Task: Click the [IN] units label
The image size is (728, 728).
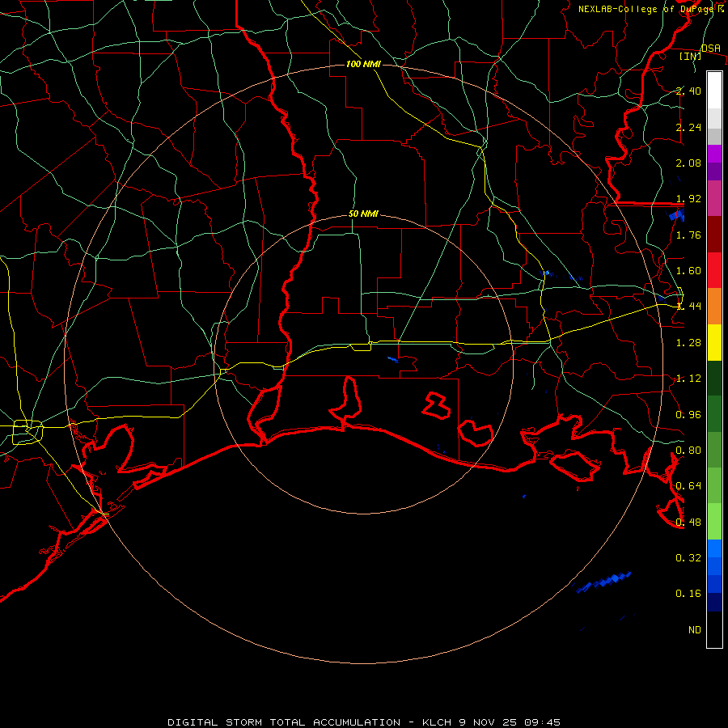Action: pyautogui.click(x=691, y=56)
